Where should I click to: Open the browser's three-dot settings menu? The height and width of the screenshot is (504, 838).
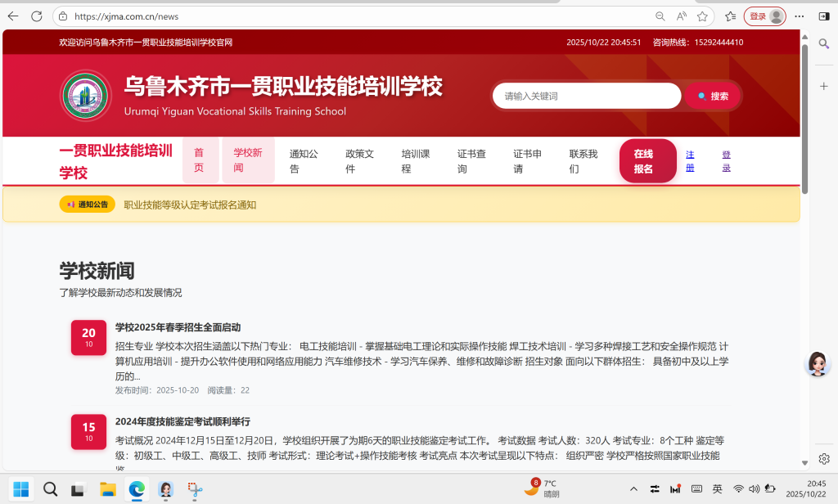coord(800,16)
